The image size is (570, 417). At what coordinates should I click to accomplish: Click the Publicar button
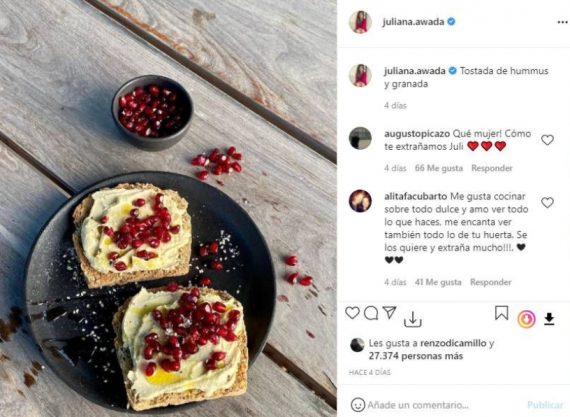click(545, 405)
